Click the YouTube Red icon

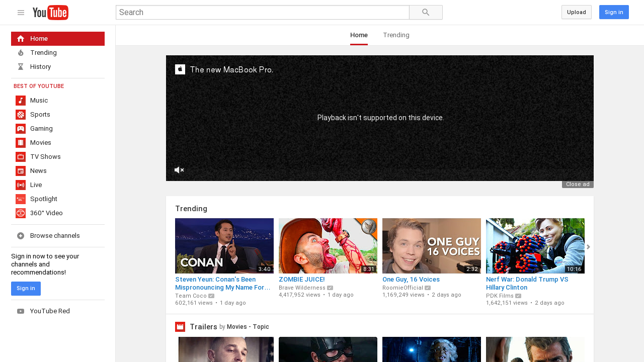pyautogui.click(x=21, y=311)
